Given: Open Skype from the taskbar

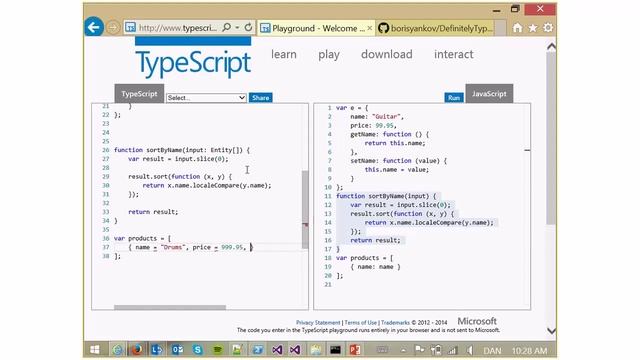Looking at the screenshot, I should click(198, 350).
